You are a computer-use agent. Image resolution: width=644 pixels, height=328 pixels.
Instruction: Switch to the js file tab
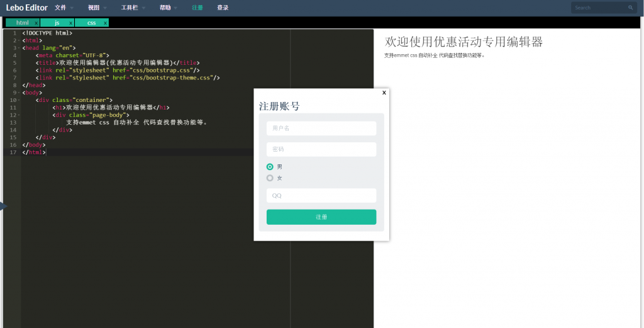click(x=57, y=23)
